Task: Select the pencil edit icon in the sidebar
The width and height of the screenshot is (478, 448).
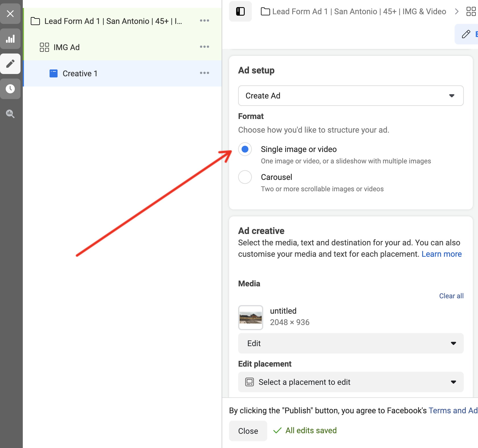Action: (x=10, y=64)
